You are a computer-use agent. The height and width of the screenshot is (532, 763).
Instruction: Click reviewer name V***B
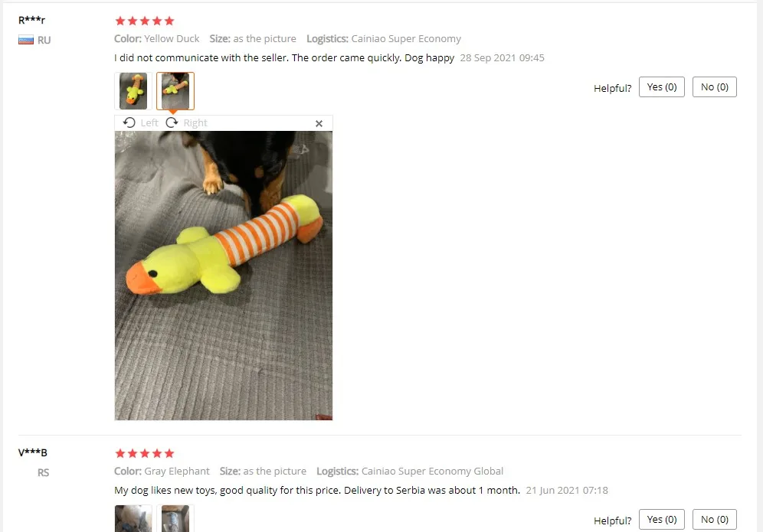(x=33, y=452)
